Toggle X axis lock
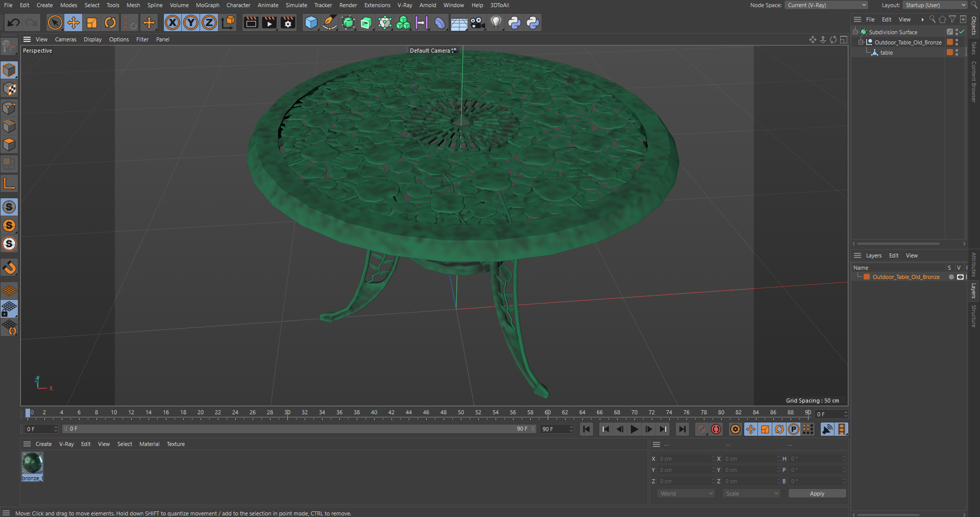The image size is (980, 517). tap(173, 22)
